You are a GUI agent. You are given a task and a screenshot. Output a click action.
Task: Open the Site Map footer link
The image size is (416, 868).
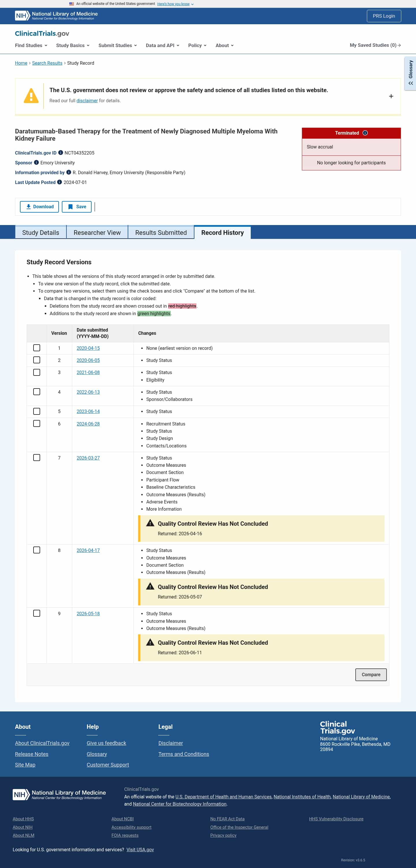[x=25, y=765]
